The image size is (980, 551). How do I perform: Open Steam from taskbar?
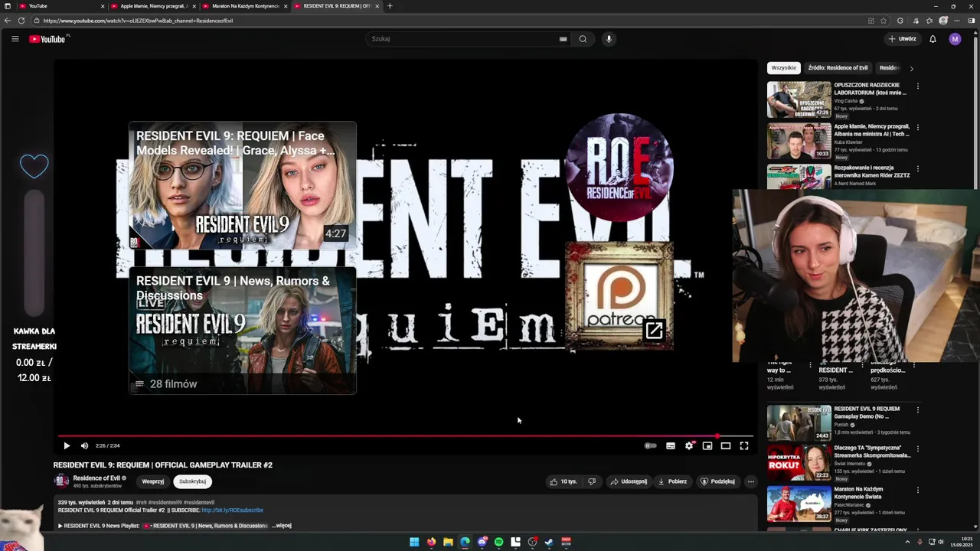[549, 542]
